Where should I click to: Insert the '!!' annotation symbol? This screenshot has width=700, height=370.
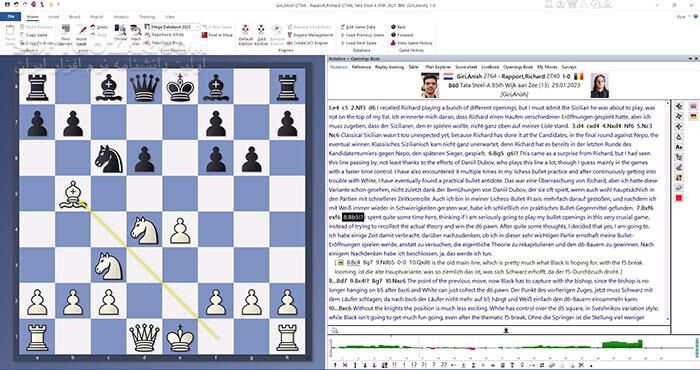tap(395, 365)
